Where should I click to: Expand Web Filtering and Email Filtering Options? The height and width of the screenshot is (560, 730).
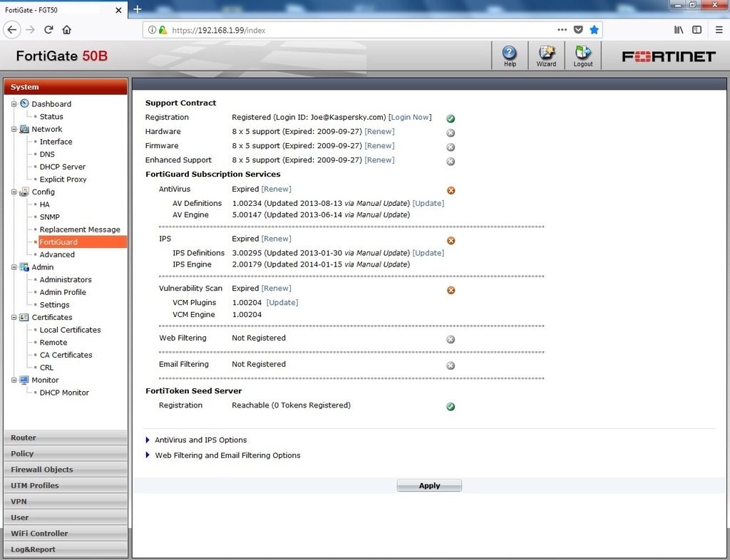tap(148, 455)
